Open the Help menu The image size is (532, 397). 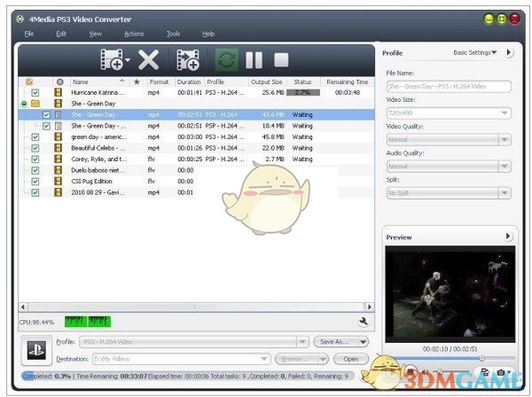[x=208, y=34]
